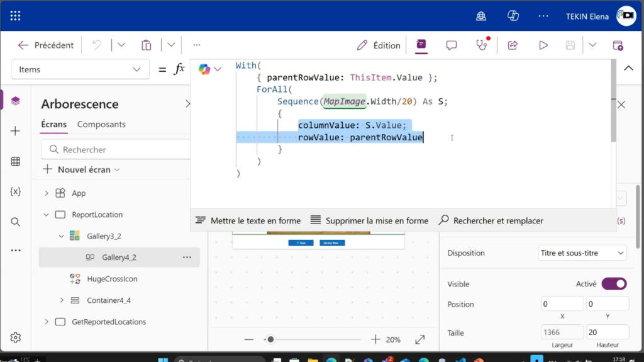Click the Rechercher search field

pos(119,150)
